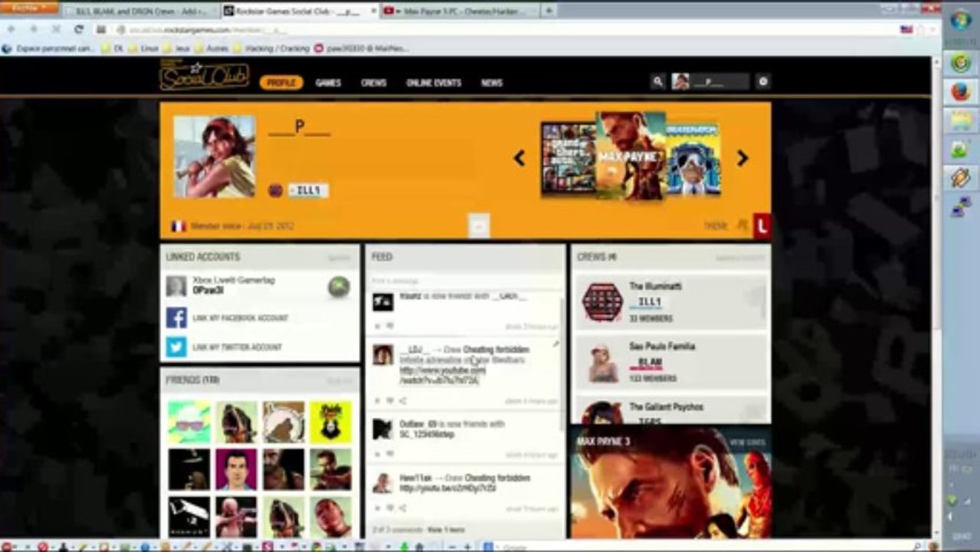Click 'Cheating forbidden' crew in Hew11ak's post
980x552 pixels.
click(497, 478)
